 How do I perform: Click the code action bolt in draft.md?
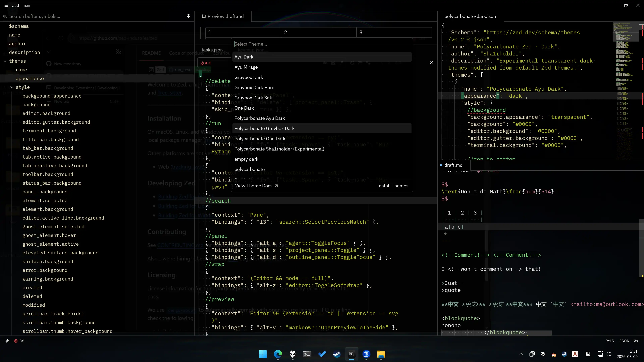click(445, 234)
